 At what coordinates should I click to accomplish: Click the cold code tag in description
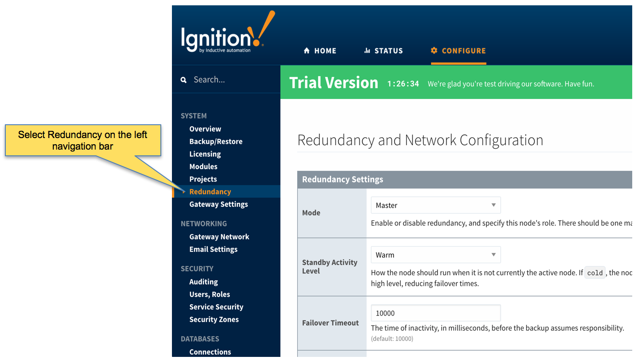click(595, 273)
